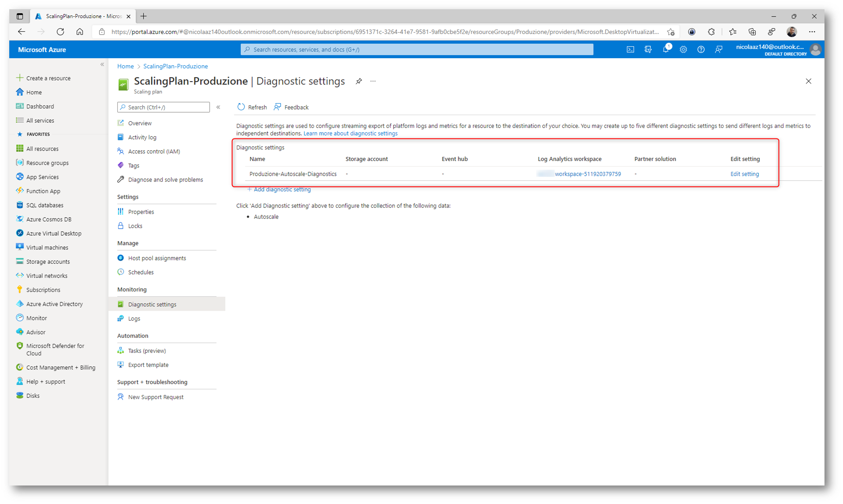Screen dimensions: 843x504
Task: Click Feedback in the command bar
Action: point(291,107)
